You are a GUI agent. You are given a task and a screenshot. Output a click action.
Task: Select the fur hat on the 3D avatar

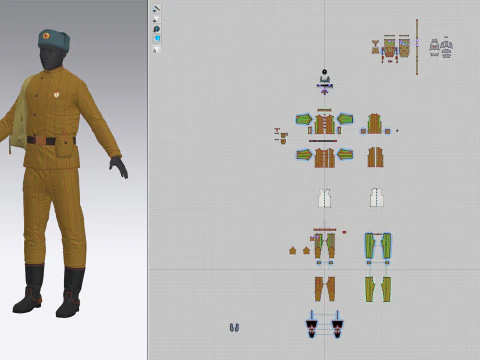pyautogui.click(x=54, y=41)
